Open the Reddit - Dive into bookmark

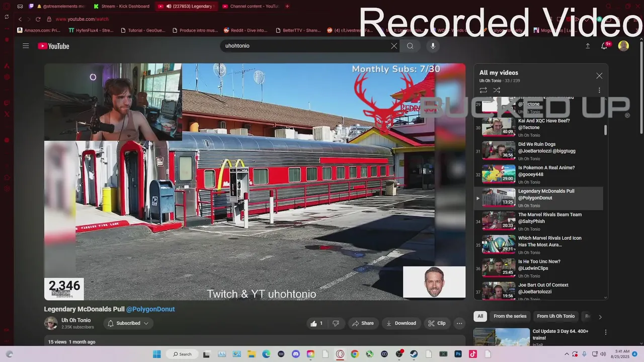(246, 30)
